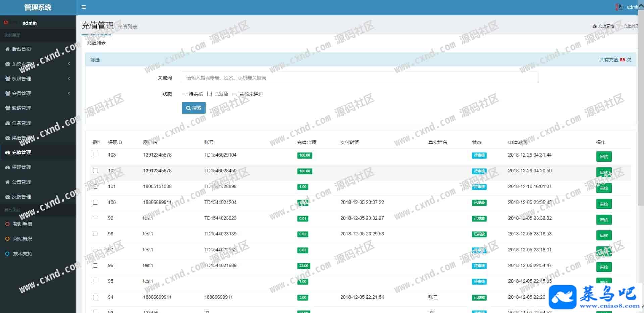Viewport: 644px width, 313px height.
Task: Expand the 会员管理 sidebar submenu
Action: [x=69, y=93]
